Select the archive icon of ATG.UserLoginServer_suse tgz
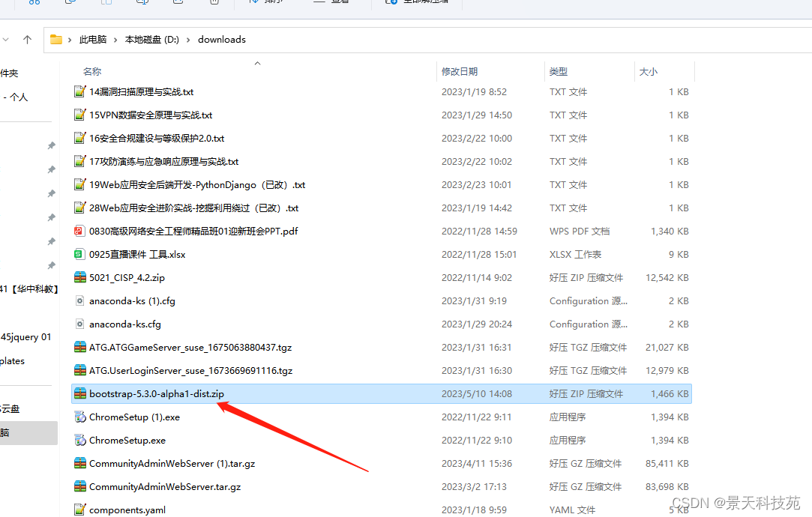The width and height of the screenshot is (812, 517). 79,371
